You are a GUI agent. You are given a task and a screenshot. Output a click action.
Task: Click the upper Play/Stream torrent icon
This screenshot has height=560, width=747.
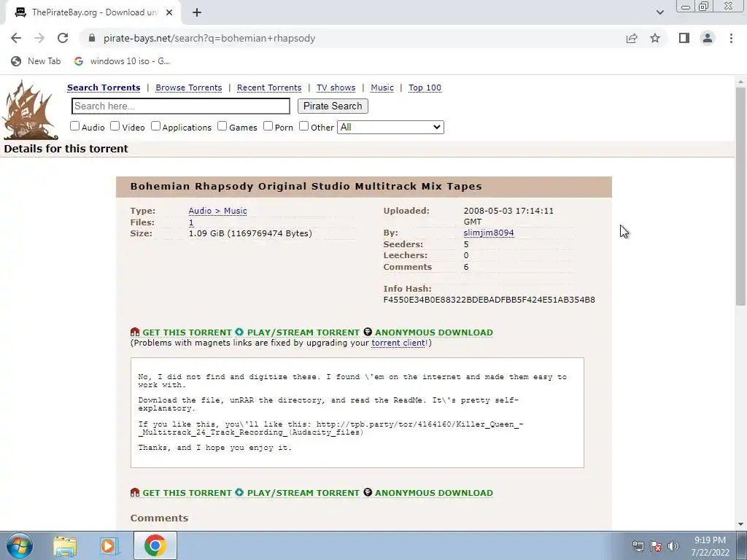[239, 332]
